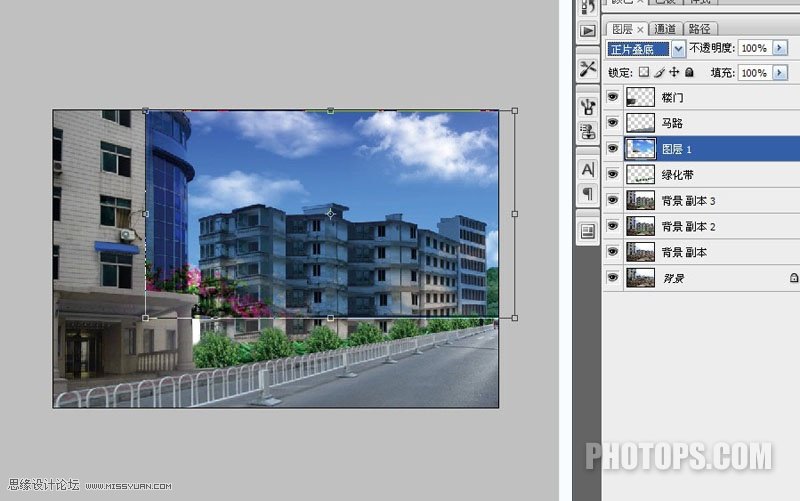Click the lock icon on 背景 layer

tap(794, 278)
